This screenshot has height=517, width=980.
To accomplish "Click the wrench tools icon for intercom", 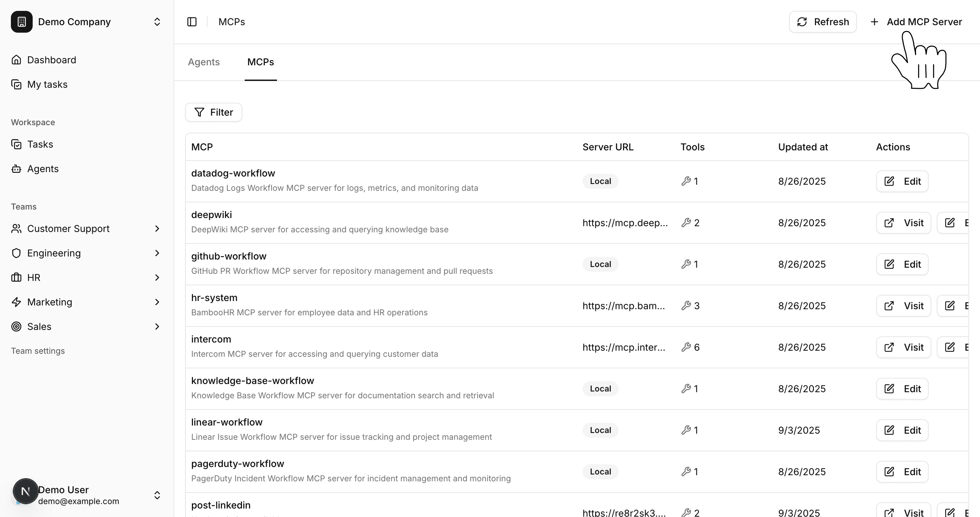I will tap(686, 347).
